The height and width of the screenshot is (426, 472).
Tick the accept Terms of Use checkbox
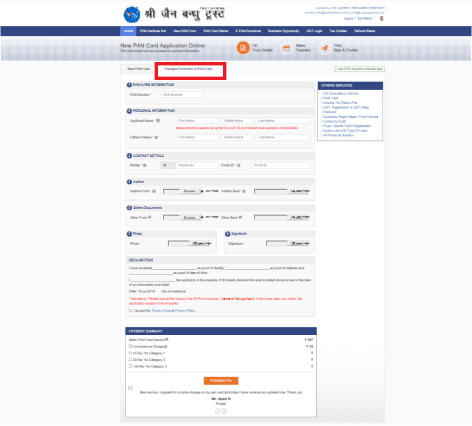(130, 310)
